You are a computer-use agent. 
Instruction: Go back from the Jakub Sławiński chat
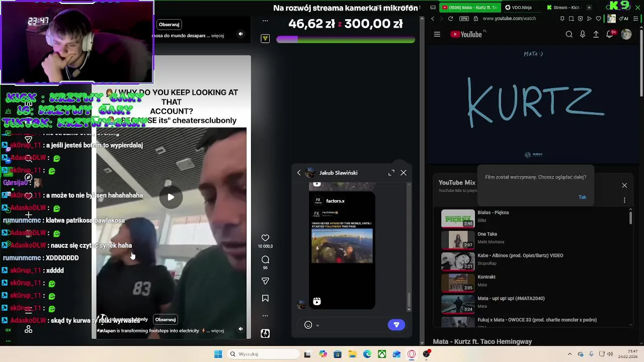click(x=299, y=173)
